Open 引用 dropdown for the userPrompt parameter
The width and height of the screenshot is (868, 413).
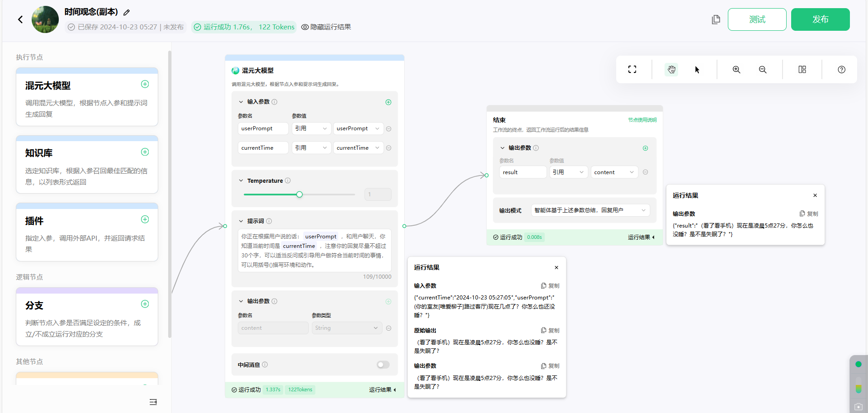pos(311,128)
